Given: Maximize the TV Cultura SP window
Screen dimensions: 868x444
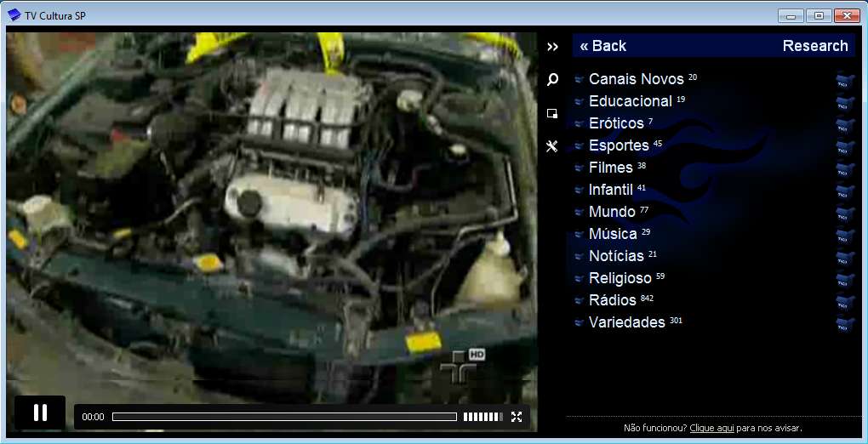Looking at the screenshot, I should pos(819,16).
